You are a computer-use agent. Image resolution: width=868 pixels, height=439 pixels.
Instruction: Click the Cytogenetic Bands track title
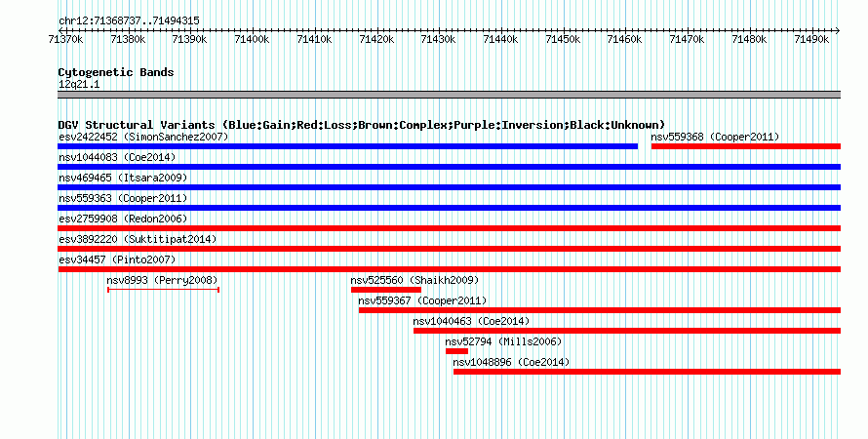pos(116,72)
